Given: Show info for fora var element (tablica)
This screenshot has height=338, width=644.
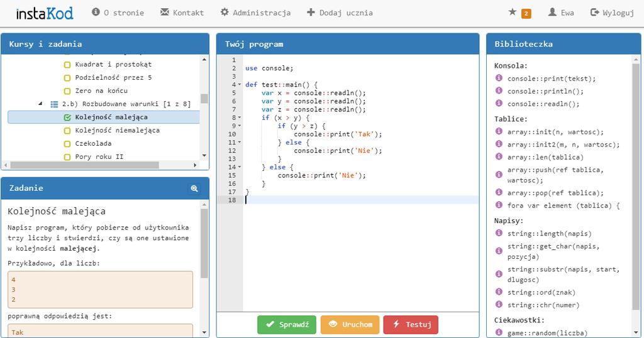Looking at the screenshot, I should tap(499, 205).
